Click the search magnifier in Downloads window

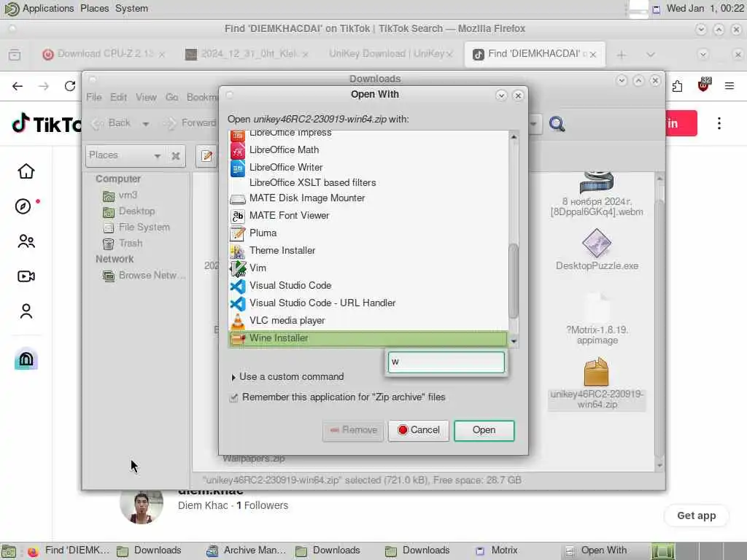[557, 124]
